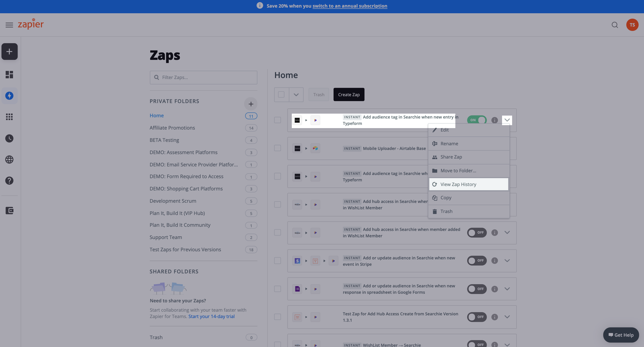Image resolution: width=644 pixels, height=347 pixels.
Task: Choose Trash from the Zap dropdown menu
Action: pos(469,211)
